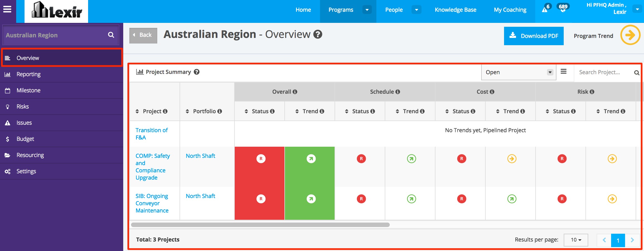This screenshot has width=644, height=251.
Task: Click the Overall header info icon
Action: pos(295,92)
